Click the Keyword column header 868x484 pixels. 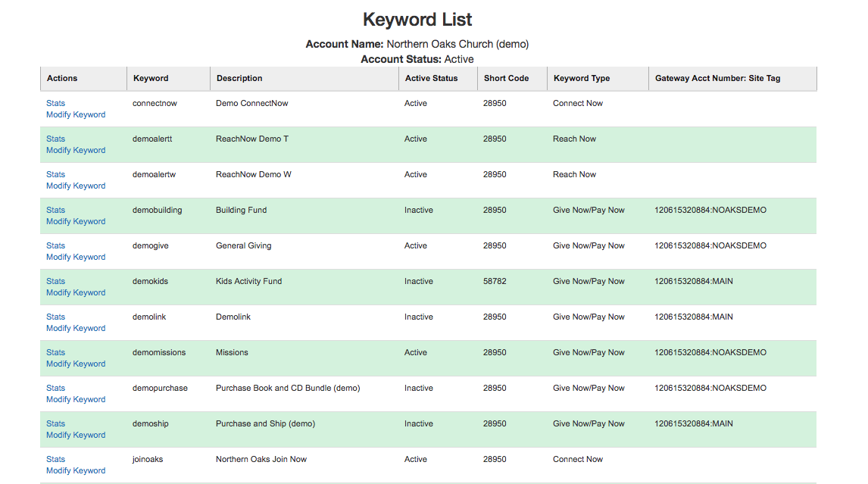coord(151,78)
